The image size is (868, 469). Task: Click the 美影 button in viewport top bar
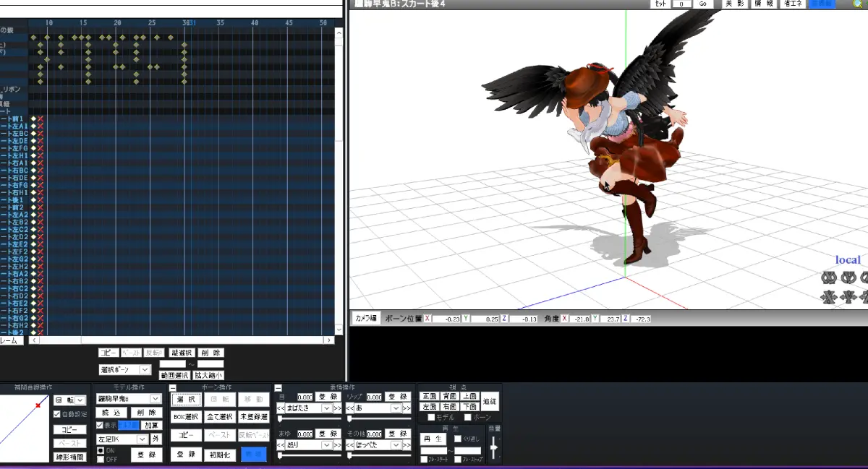tap(734, 4)
